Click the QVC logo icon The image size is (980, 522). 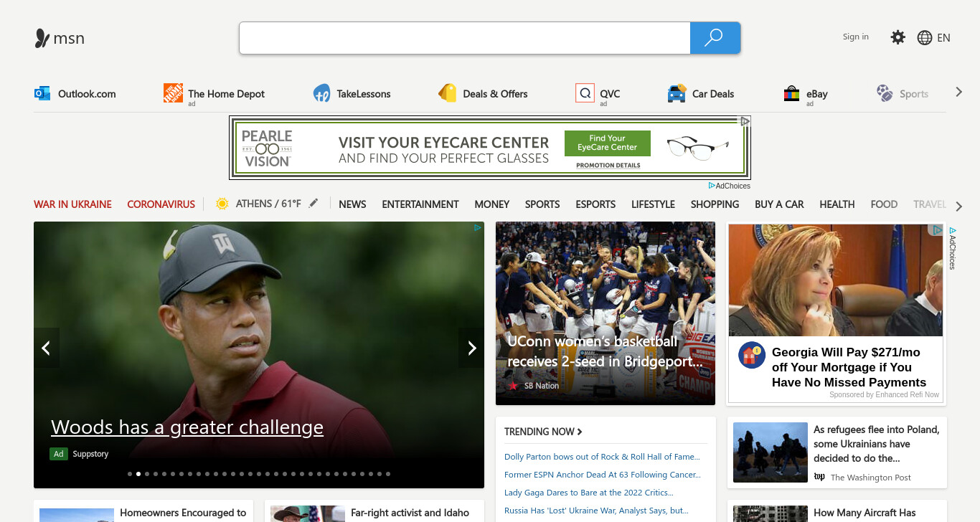point(585,93)
